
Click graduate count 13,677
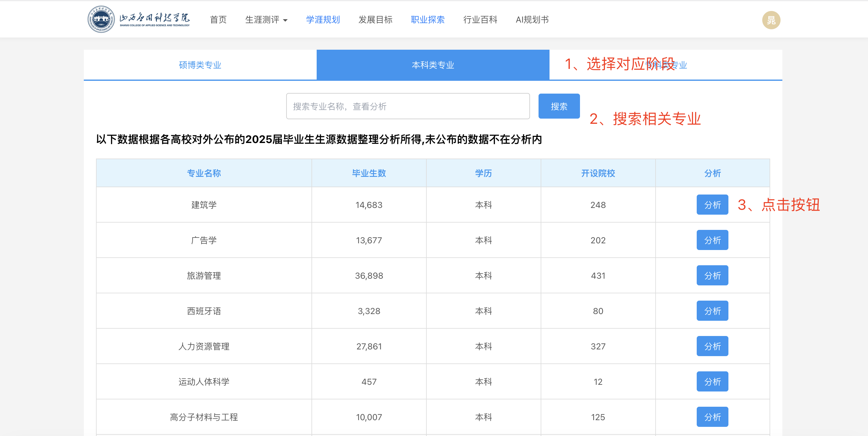pyautogui.click(x=369, y=241)
